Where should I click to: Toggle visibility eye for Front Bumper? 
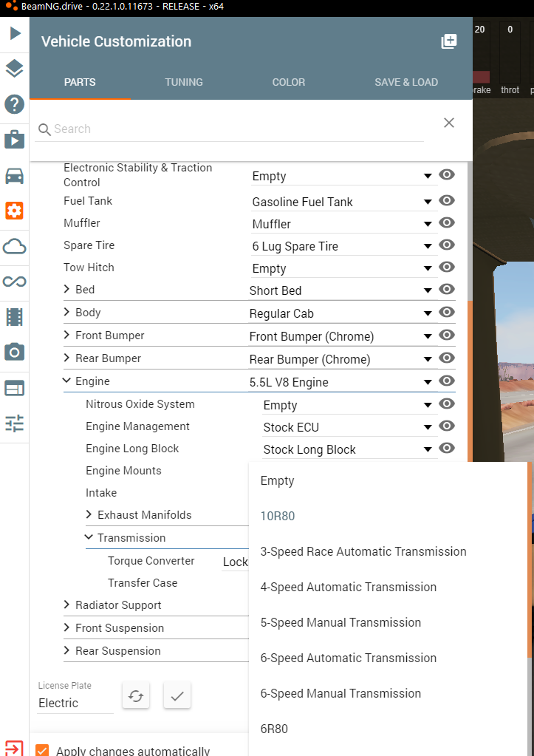point(447,335)
